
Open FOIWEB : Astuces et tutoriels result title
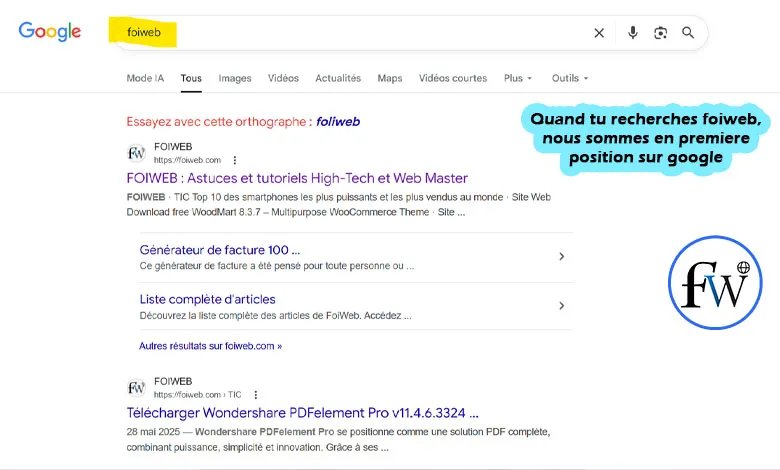click(297, 178)
